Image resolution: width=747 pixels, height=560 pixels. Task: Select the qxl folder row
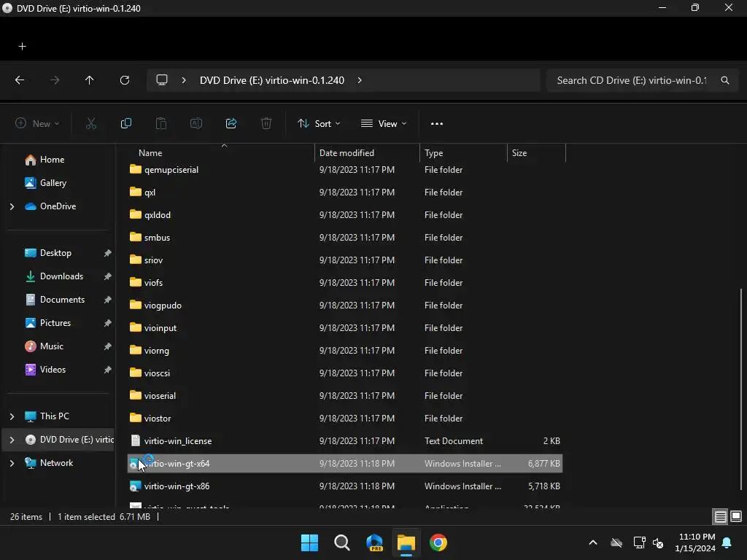(345, 192)
